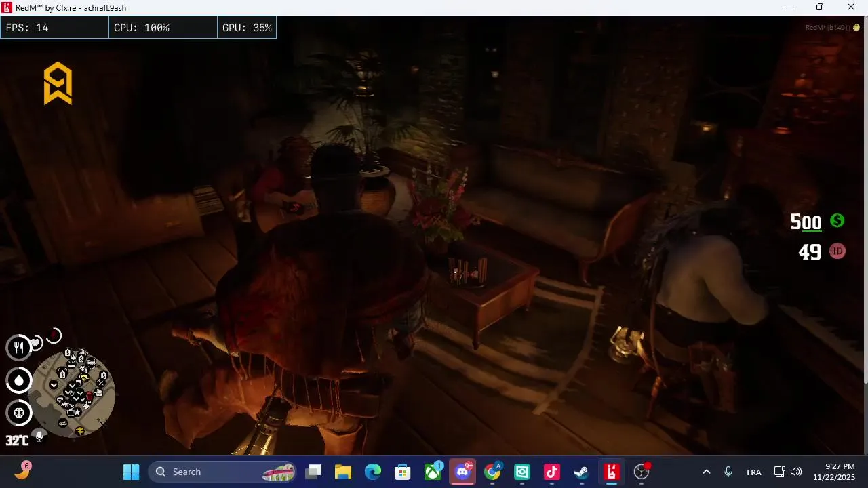Click the taskbar Search box
This screenshot has height=488, width=868.
224,472
